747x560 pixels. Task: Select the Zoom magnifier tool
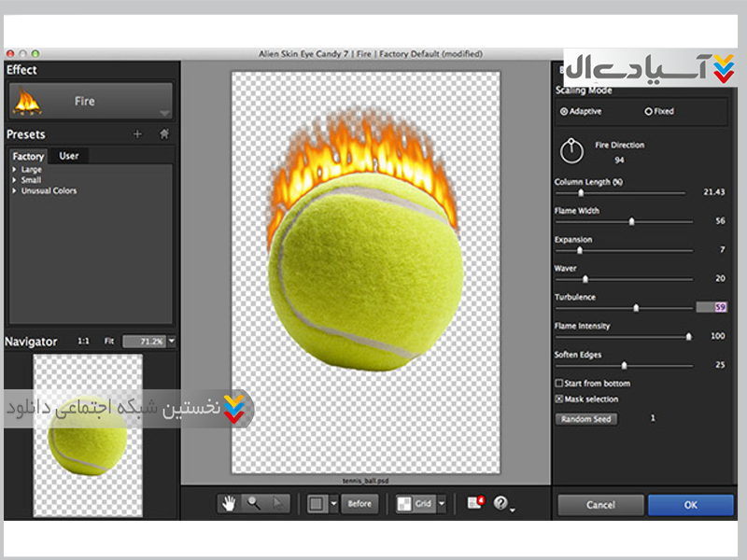(253, 503)
